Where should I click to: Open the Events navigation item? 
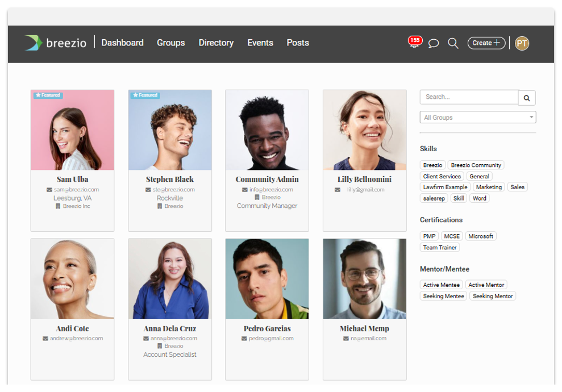260,43
